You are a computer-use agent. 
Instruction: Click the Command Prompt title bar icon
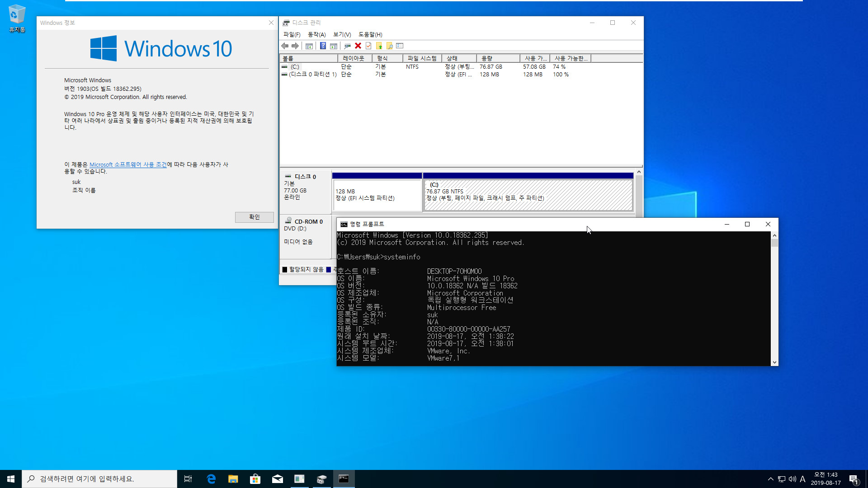click(344, 224)
